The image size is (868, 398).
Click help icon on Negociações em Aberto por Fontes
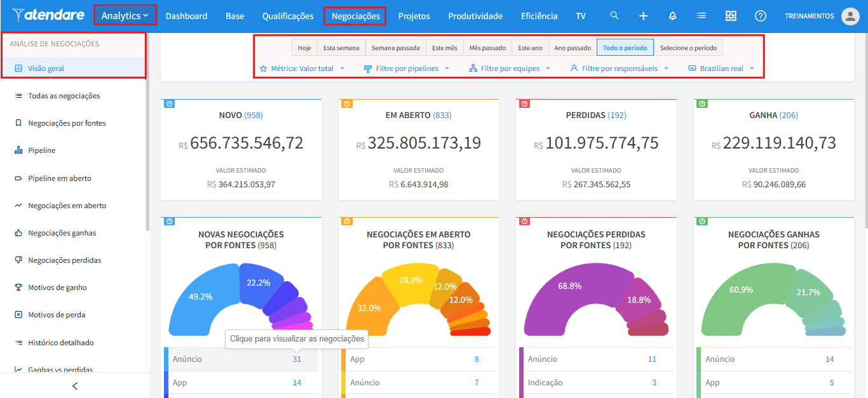347,221
